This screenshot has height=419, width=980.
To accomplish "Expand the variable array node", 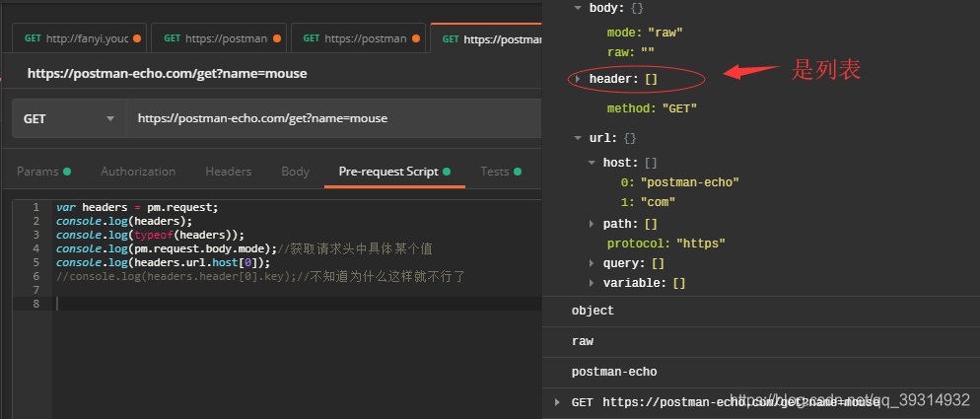I will coord(593,283).
